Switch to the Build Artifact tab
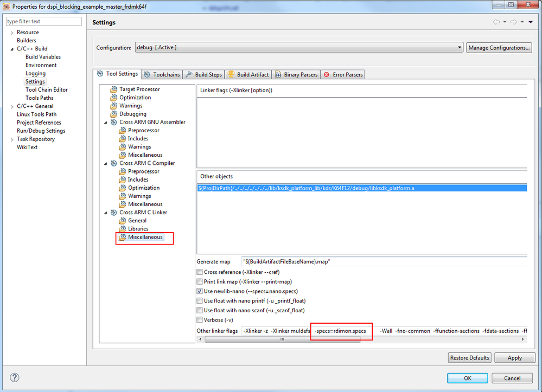Viewport: 542px width, 392px height. coord(248,75)
